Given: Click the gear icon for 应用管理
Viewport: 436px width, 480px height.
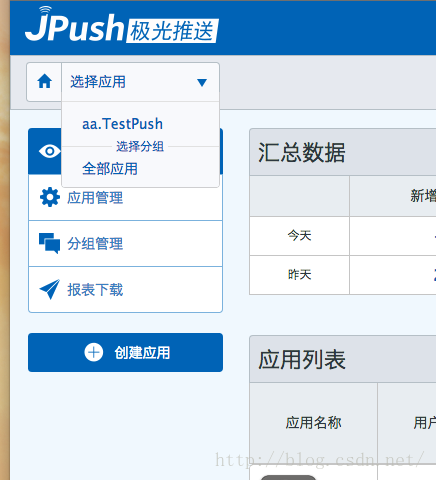Looking at the screenshot, I should [x=50, y=197].
